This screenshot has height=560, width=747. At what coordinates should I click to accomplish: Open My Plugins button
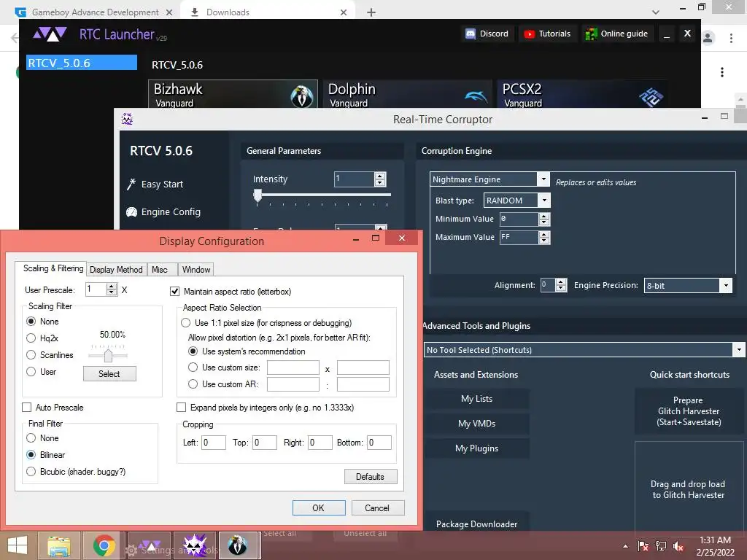coord(476,448)
